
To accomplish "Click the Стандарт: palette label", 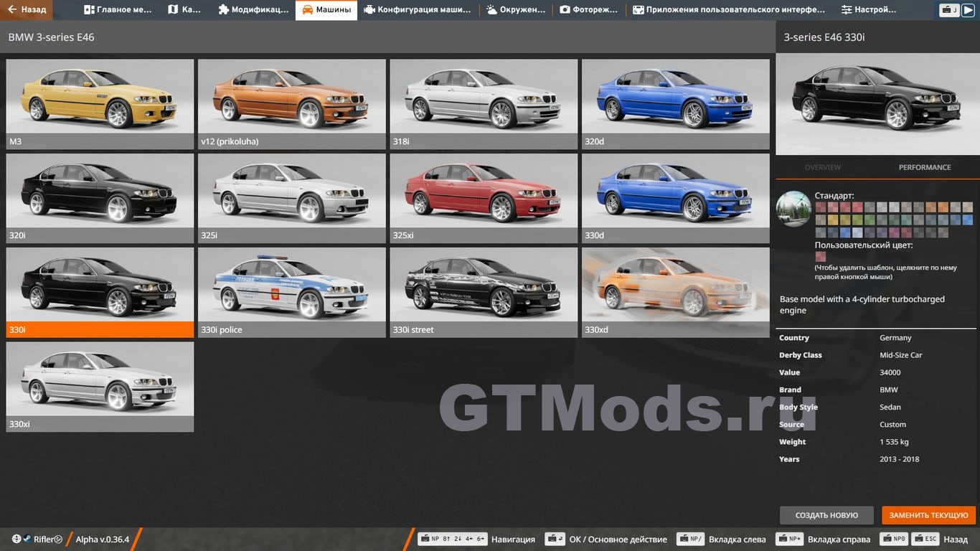I will click(x=834, y=195).
